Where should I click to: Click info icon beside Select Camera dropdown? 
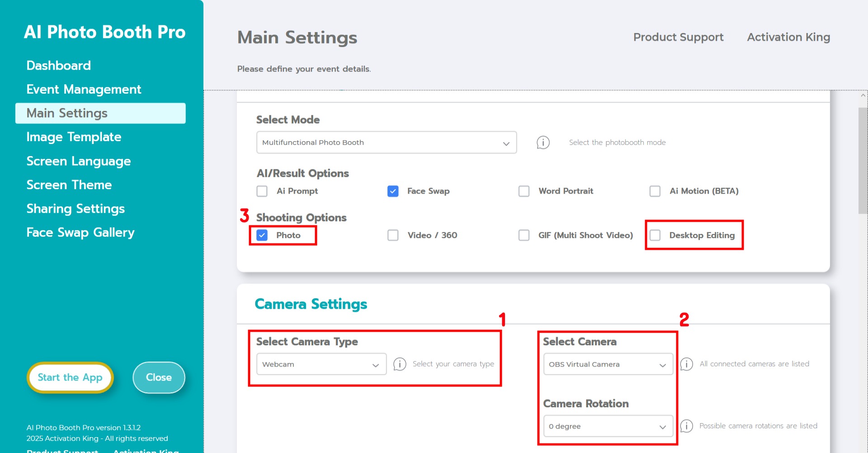pos(686,364)
